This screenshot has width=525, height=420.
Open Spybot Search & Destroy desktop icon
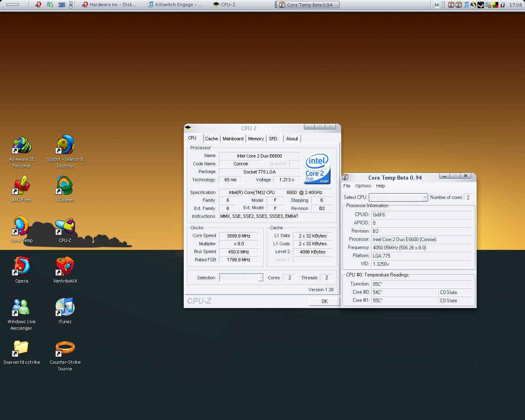(x=65, y=152)
